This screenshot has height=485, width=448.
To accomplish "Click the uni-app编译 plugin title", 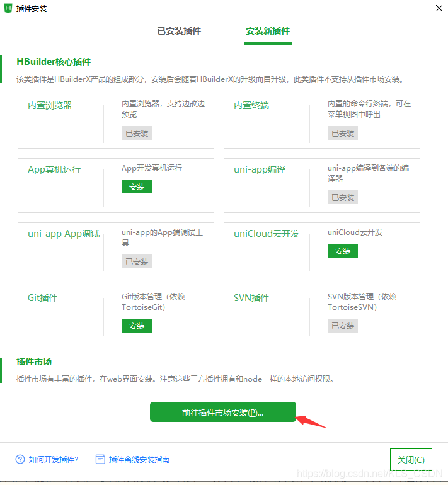I will tap(260, 169).
